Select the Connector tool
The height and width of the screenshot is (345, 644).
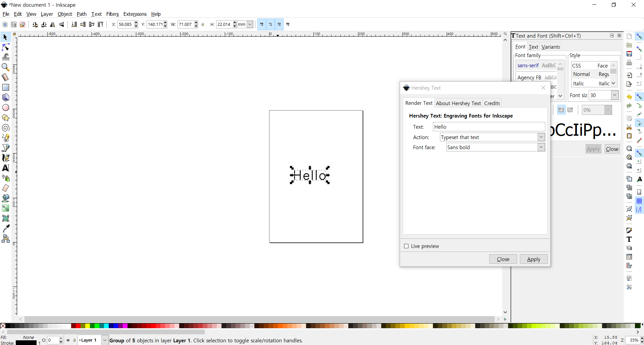[5, 239]
